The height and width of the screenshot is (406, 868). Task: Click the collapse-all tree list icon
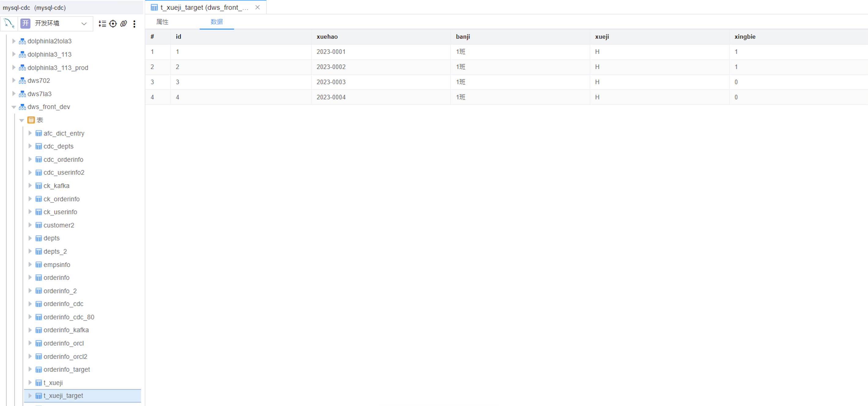point(102,24)
